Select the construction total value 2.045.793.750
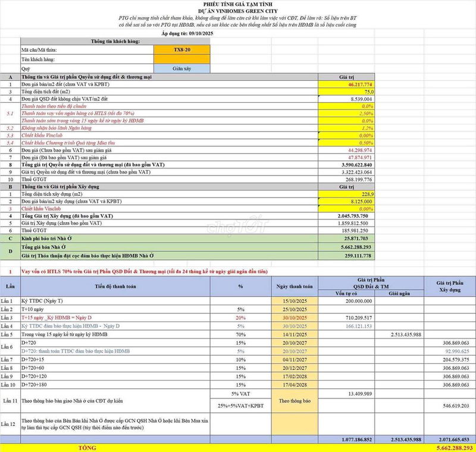This screenshot has width=476, height=452. 347,215
